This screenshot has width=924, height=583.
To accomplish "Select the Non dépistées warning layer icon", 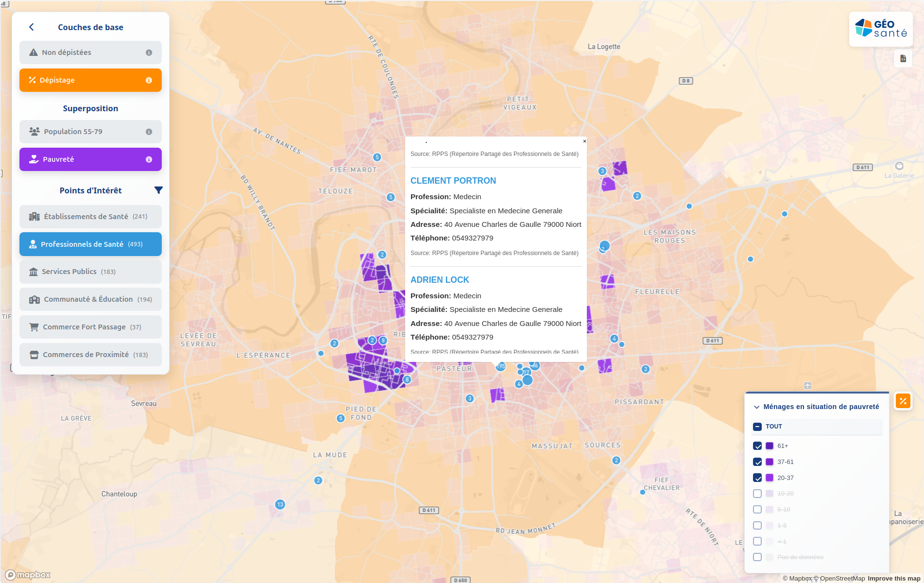I will click(x=32, y=52).
